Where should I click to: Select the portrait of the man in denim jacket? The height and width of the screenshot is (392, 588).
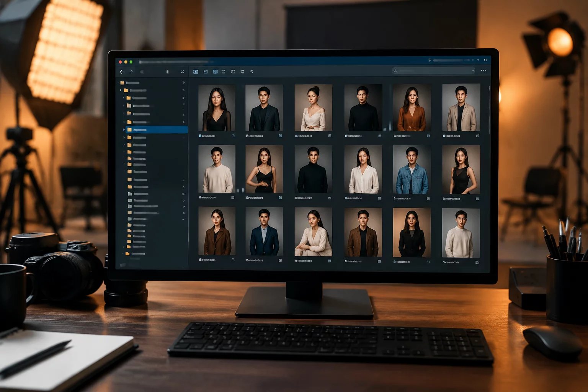point(412,170)
